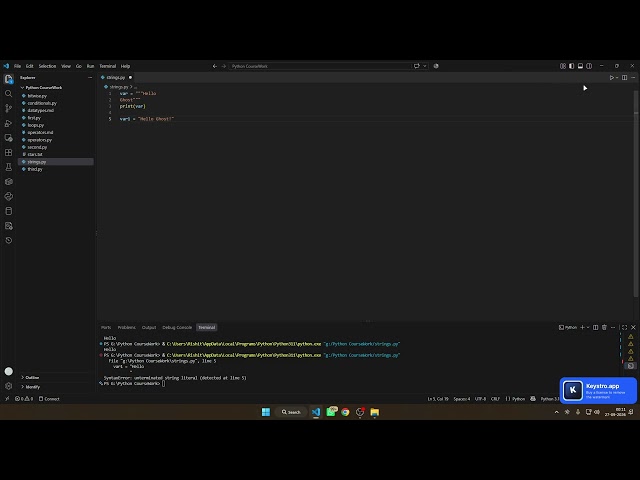Open the Copilot chat dropdown arrow
Image resolution: width=640 pixels, height=480 pixels.
point(424,66)
